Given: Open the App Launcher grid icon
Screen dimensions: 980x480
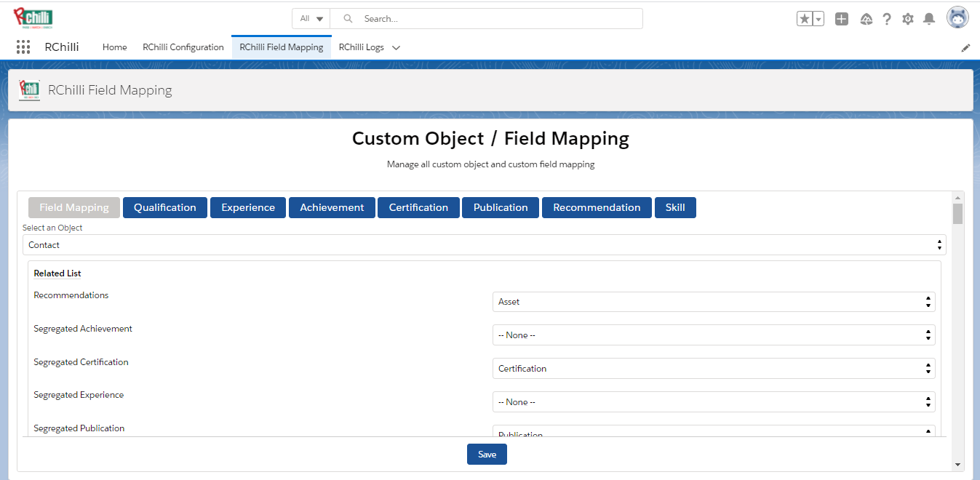Looking at the screenshot, I should coord(23,47).
